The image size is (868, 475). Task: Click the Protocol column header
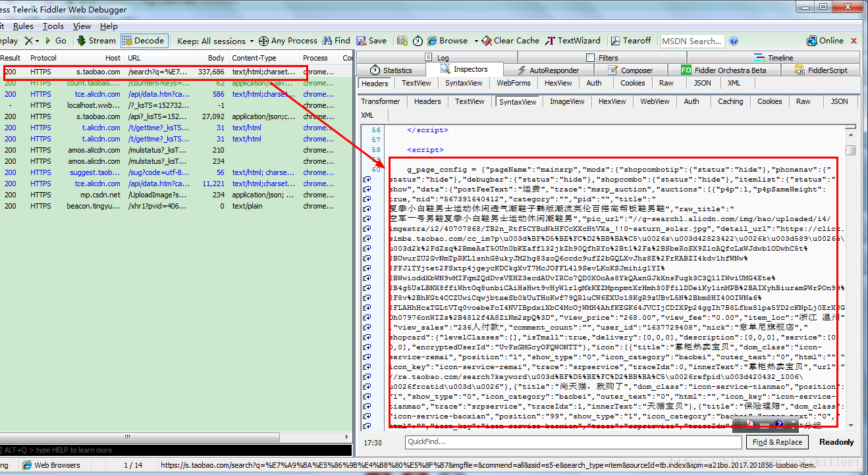(x=43, y=58)
